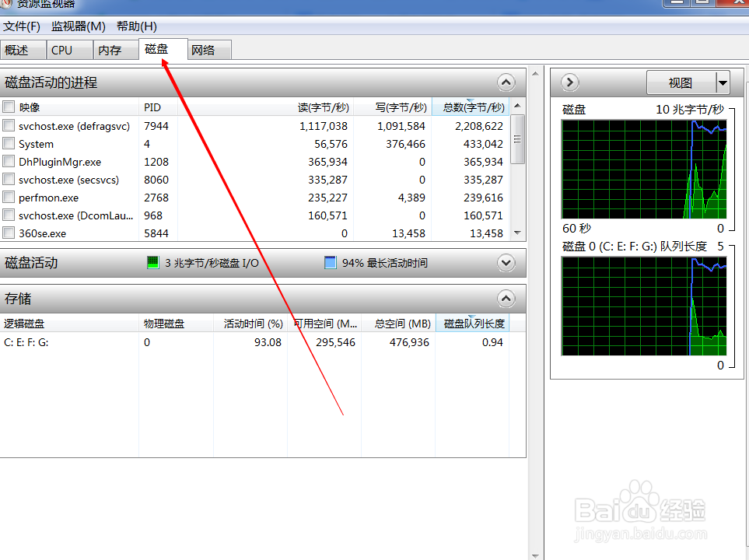The image size is (749, 560).
Task: Sort storage by 活动时间 (%) column
Action: (250, 324)
